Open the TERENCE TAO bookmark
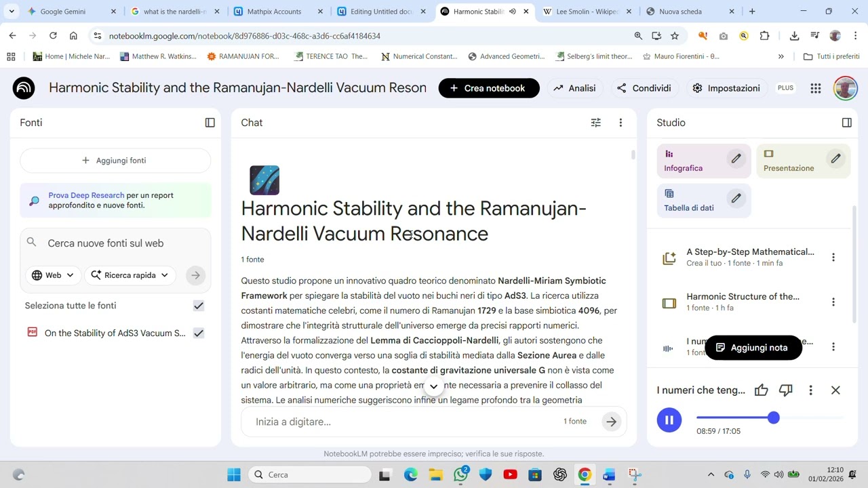 331,56
